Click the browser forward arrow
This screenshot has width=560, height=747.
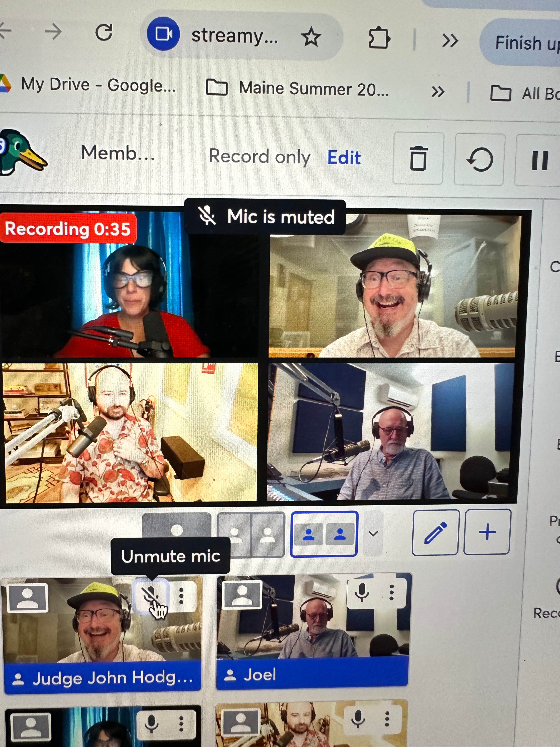(x=53, y=32)
